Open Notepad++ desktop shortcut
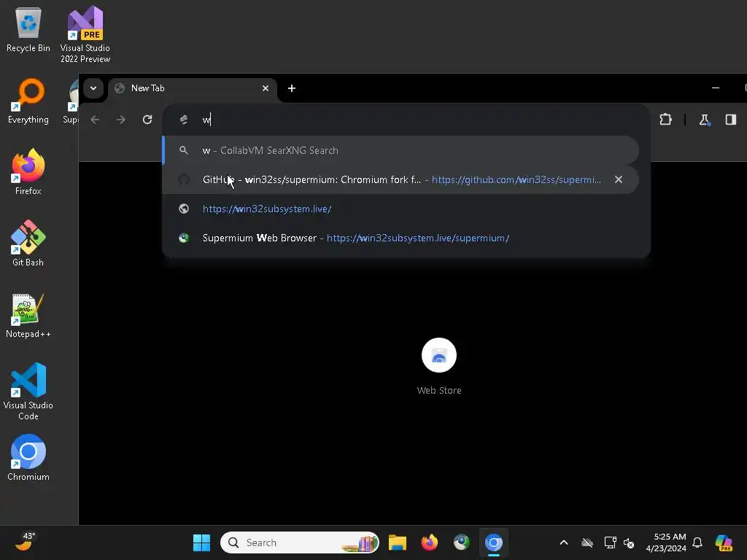Image resolution: width=747 pixels, height=560 pixels. coord(28,315)
